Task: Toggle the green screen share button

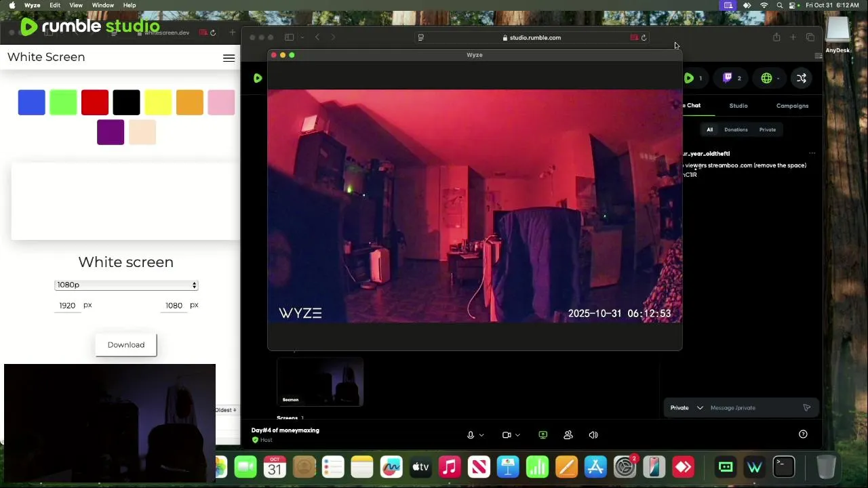Action: 542,435
